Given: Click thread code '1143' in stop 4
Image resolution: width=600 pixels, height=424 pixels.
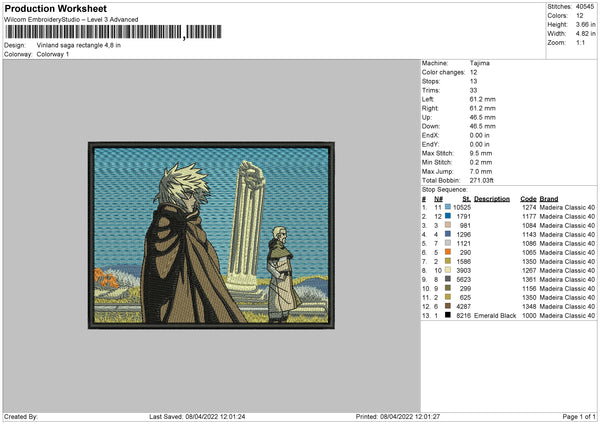Looking at the screenshot, I should 529,235.
